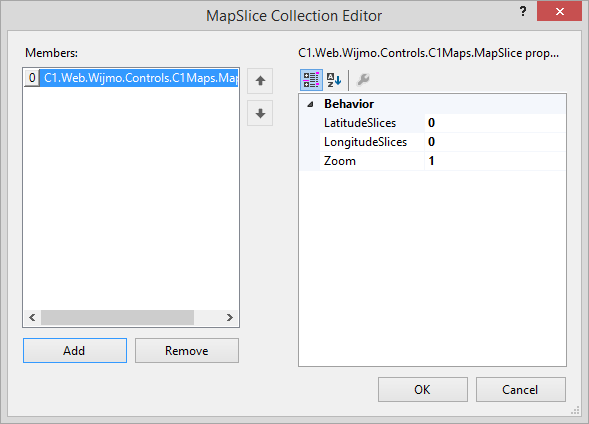Click the index 0 cell in Members list
This screenshot has width=589, height=424.
(32, 78)
